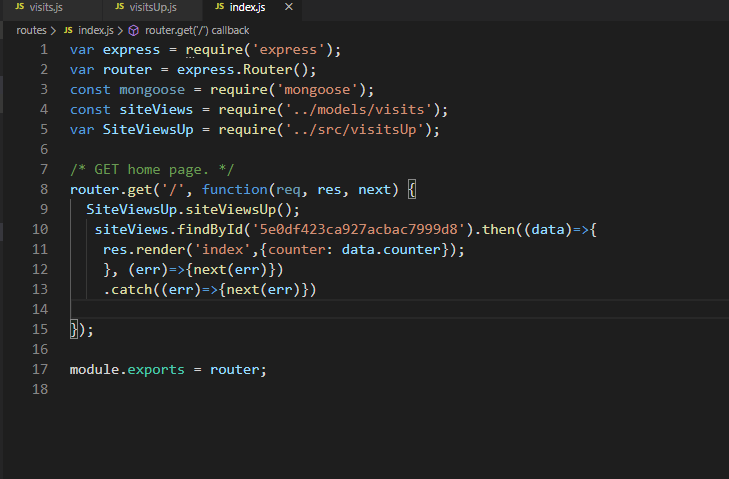This screenshot has height=479, width=729.
Task: Click line number 10 in gutter
Action: click(x=40, y=229)
